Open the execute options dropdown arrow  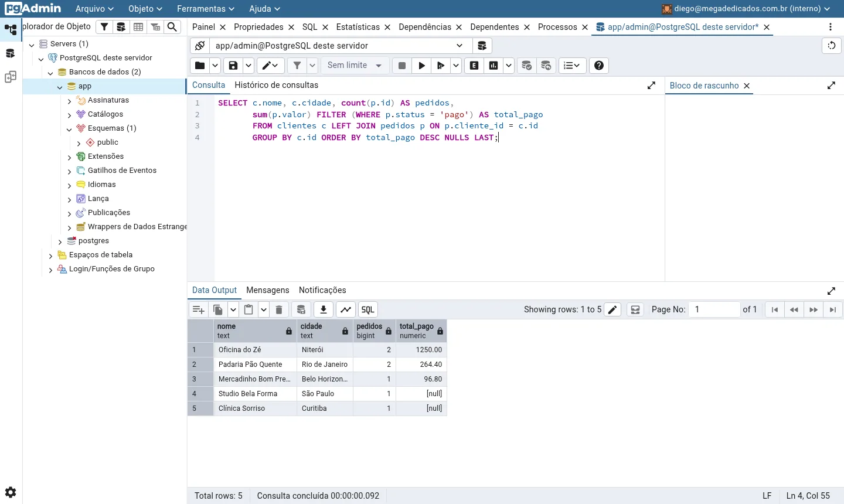(x=455, y=66)
